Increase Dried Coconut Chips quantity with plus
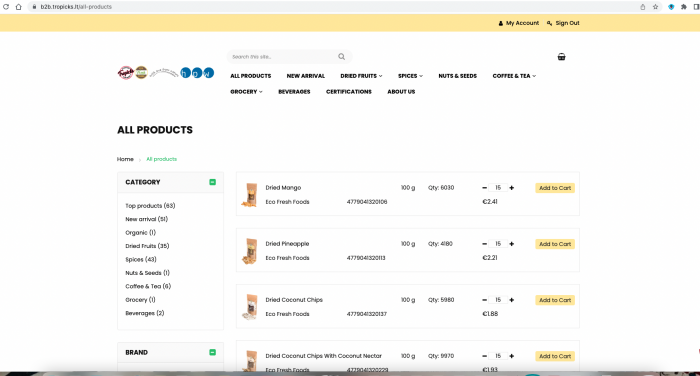This screenshot has width=700, height=376. pyautogui.click(x=512, y=300)
